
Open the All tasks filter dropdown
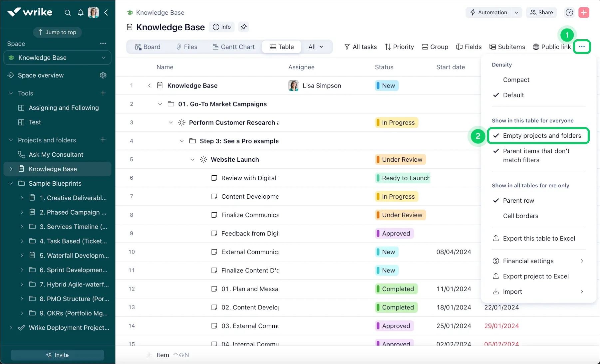[361, 47]
